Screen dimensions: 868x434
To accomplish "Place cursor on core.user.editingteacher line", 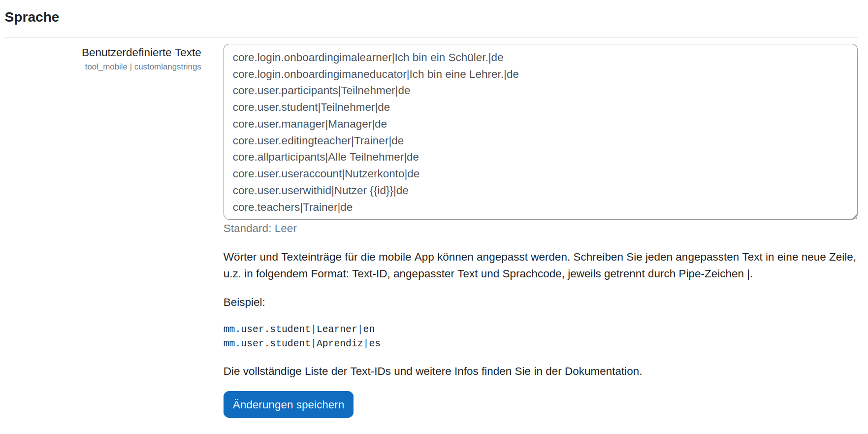I will (x=318, y=141).
